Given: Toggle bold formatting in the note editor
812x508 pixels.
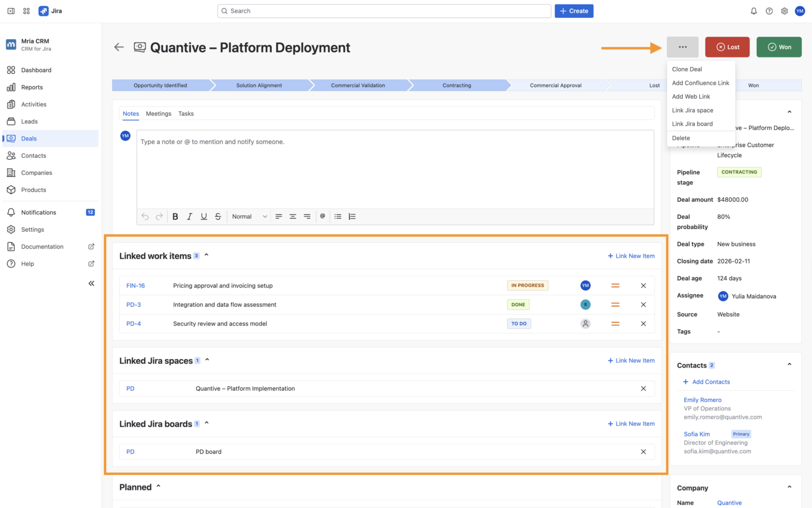Looking at the screenshot, I should coord(175,216).
